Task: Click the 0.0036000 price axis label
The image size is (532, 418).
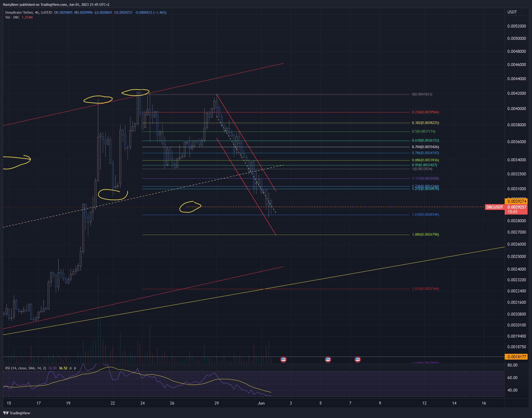Action: click(x=516, y=142)
